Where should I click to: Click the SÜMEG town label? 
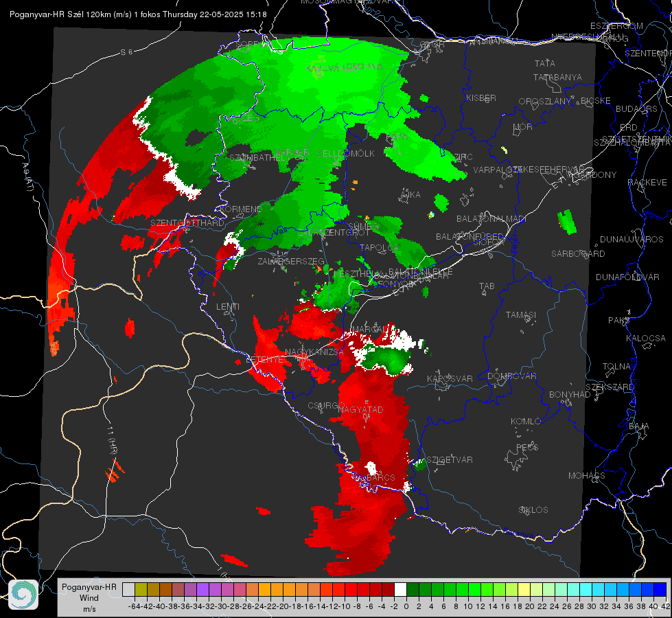pos(363,227)
